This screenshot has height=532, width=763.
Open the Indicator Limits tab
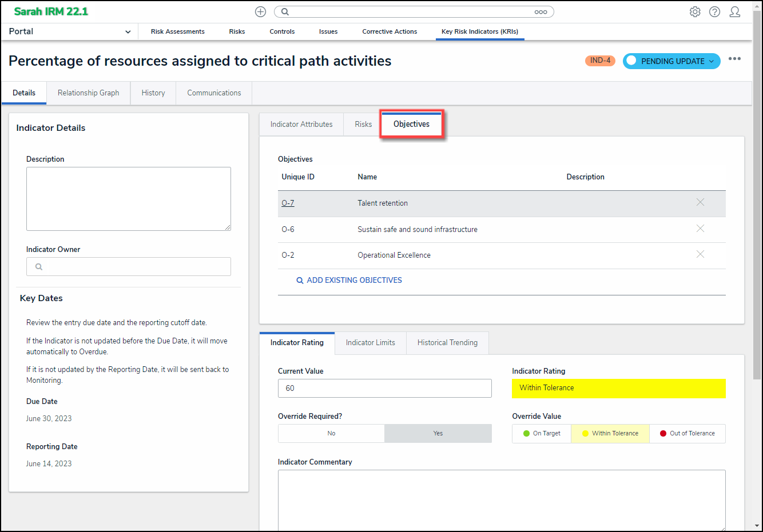click(x=370, y=342)
